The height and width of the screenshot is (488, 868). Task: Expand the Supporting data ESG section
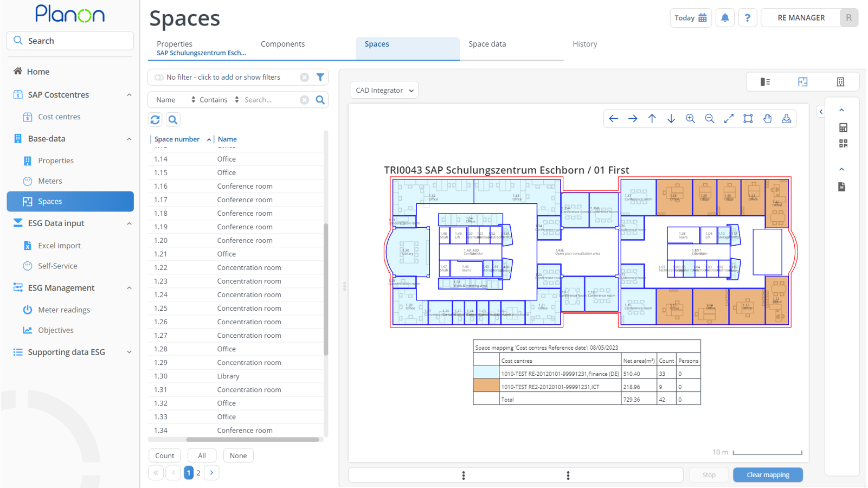coord(129,352)
